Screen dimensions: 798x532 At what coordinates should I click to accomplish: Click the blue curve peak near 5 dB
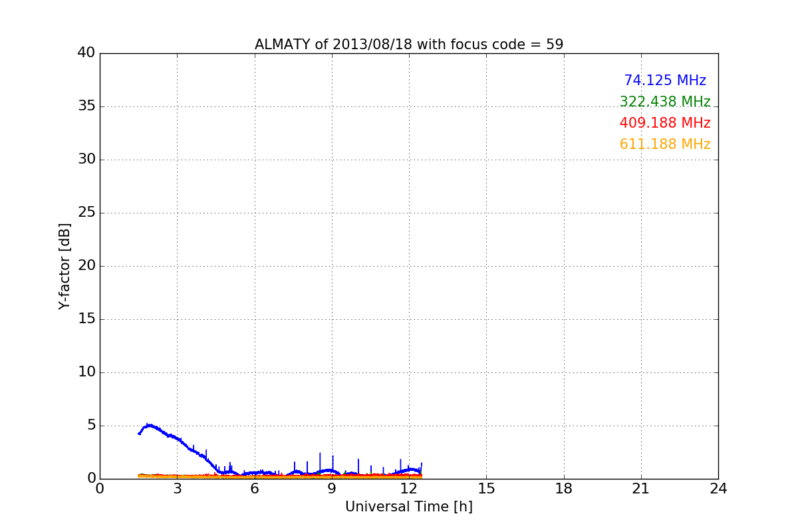[x=150, y=424]
